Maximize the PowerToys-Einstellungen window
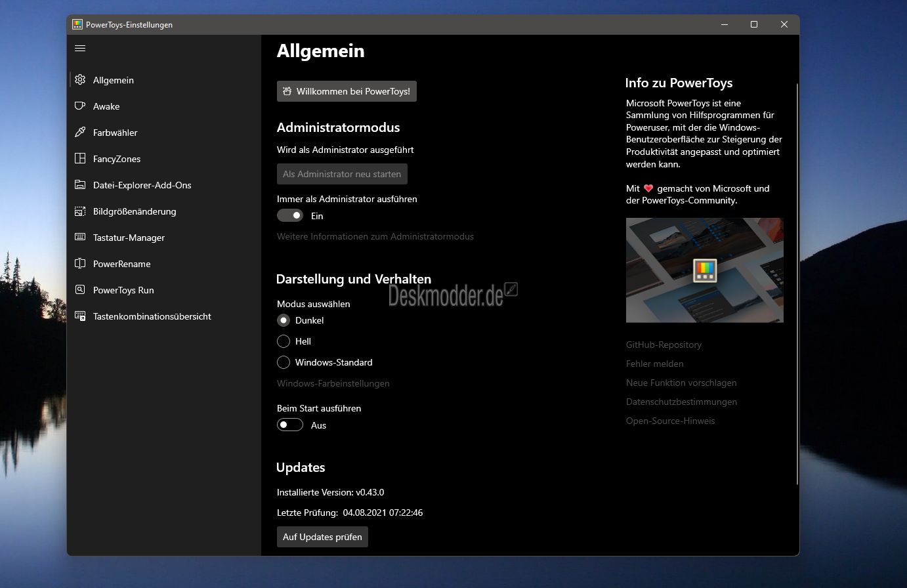 tap(754, 24)
